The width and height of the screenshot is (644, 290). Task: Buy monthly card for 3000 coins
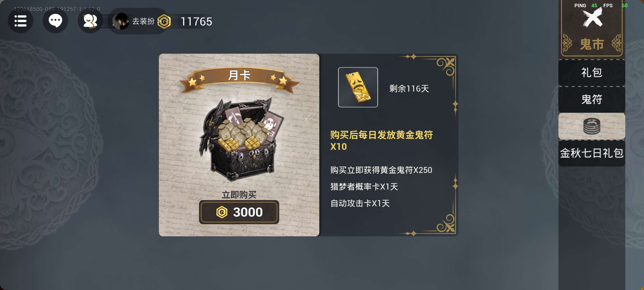coord(239,212)
